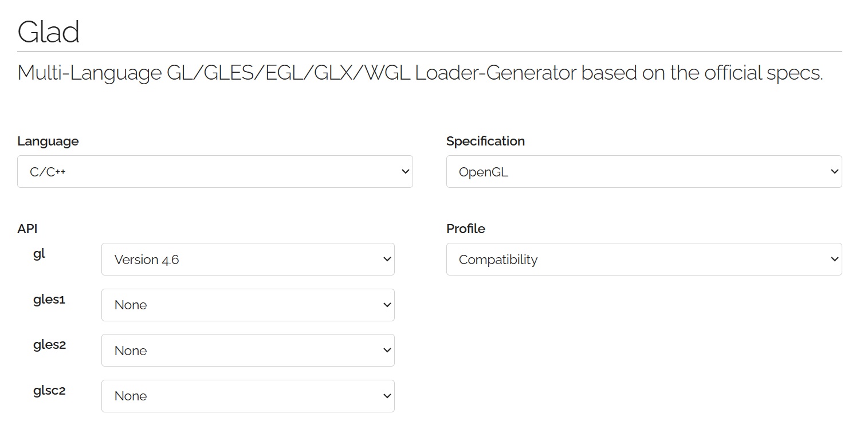Click the Glad page heading
Screen dimensions: 868x425
click(49, 32)
